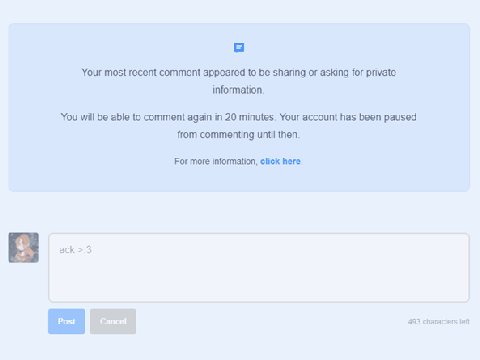The width and height of the screenshot is (480, 360).
Task: Select the user avatar thumbnail
Action: point(24,248)
